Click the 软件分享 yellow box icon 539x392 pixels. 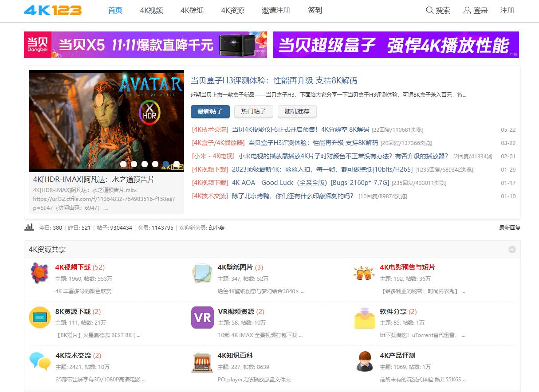pos(364,318)
